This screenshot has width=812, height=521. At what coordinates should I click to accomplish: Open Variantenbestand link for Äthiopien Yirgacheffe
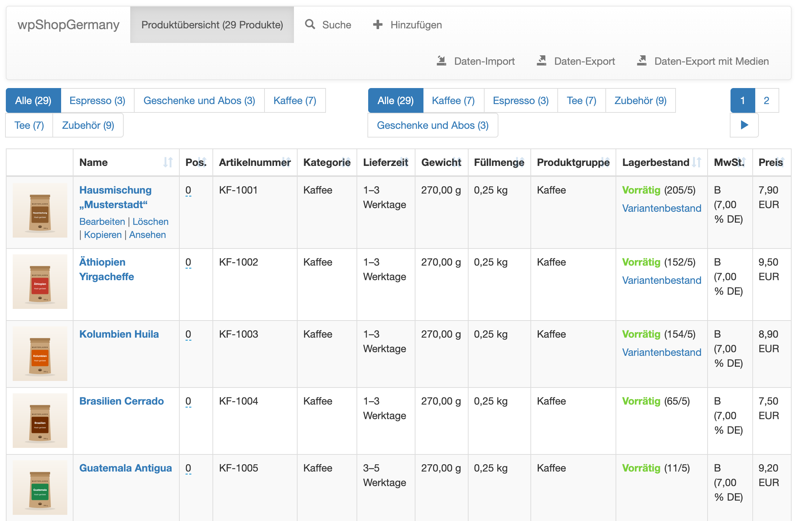(662, 280)
